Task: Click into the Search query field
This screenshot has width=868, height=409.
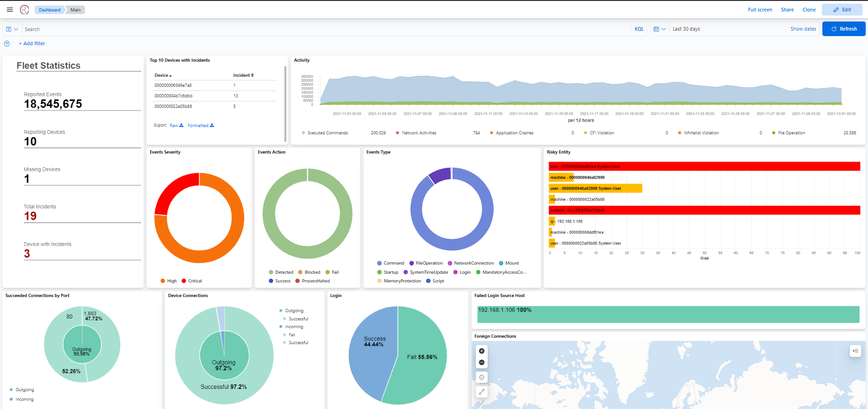Action: coord(320,29)
